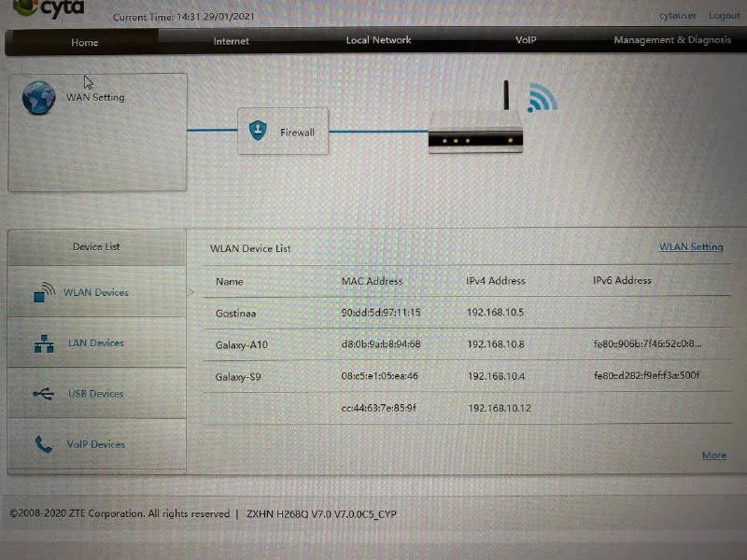The image size is (747, 560).
Task: Go to the VoIP tab
Action: [x=526, y=40]
